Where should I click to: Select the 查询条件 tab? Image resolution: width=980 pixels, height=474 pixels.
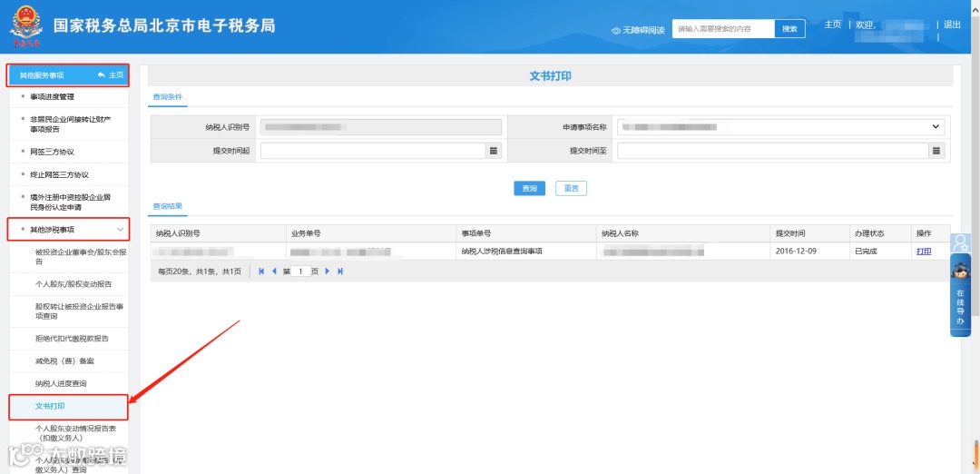click(x=168, y=97)
